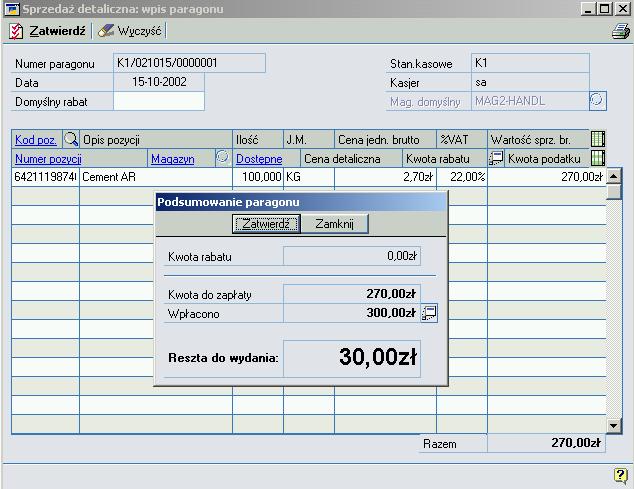The height and width of the screenshot is (489, 634).
Task: Click the Cena detaliczna column header
Action: 351,159
